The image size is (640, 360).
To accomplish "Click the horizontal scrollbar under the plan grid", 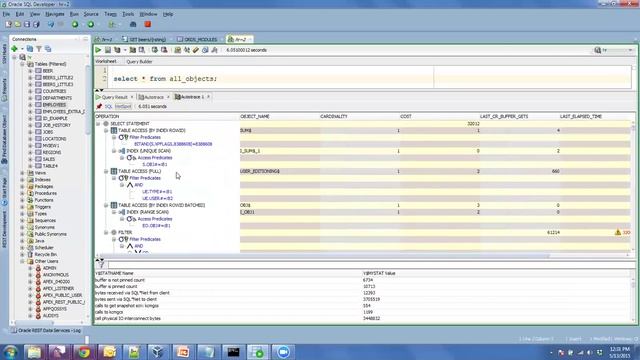I will (x=363, y=256).
